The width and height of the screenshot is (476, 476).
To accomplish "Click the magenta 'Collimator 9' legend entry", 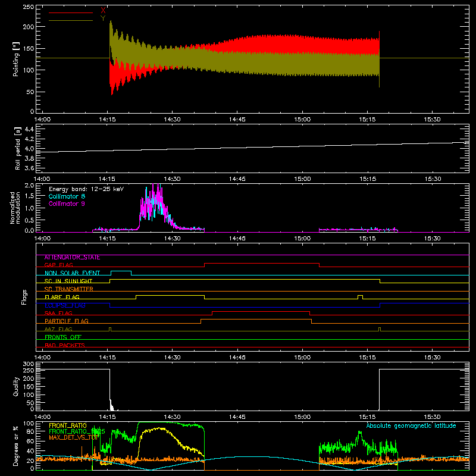I will 67,203.
